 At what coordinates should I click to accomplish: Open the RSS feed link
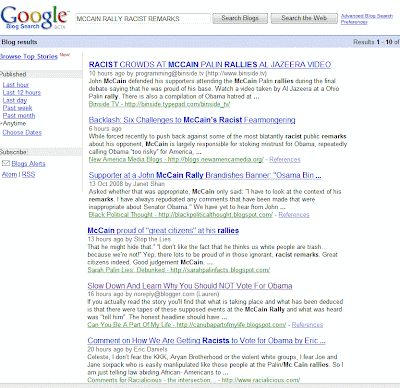(28, 174)
